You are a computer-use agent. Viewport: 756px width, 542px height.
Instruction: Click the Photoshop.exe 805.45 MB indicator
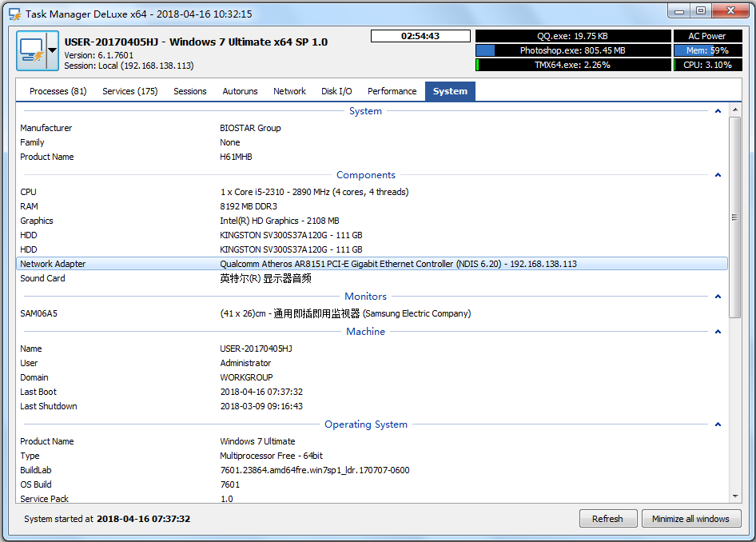point(573,50)
